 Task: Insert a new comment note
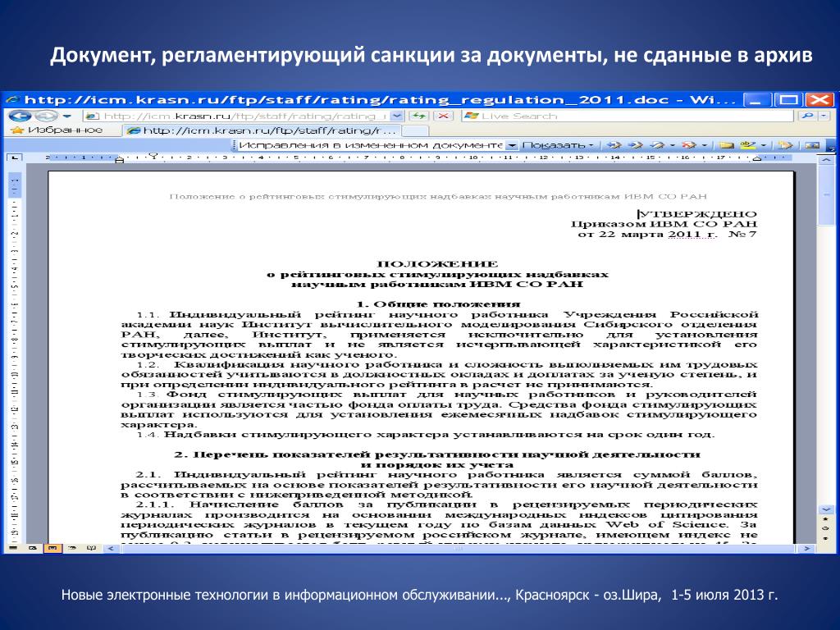(x=727, y=144)
